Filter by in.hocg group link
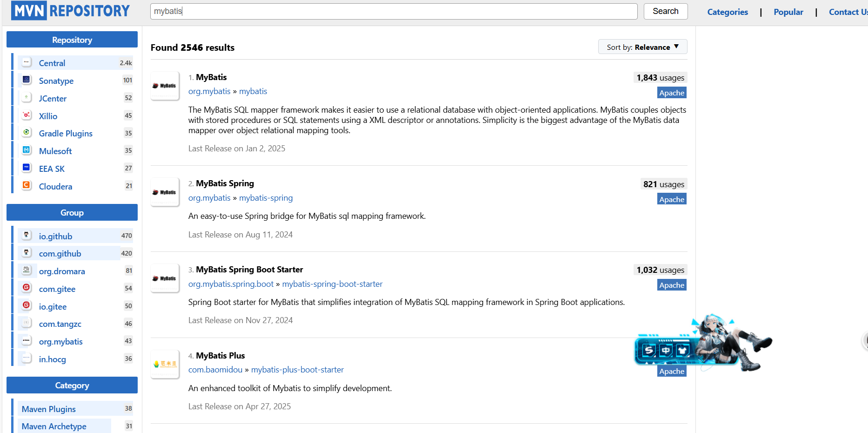868x433 pixels. (x=52, y=359)
